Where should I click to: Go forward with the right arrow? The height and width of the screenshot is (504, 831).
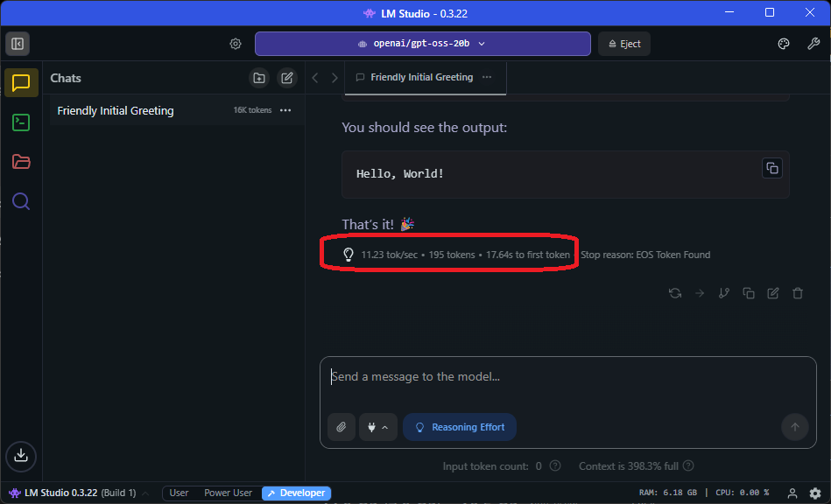click(x=335, y=78)
